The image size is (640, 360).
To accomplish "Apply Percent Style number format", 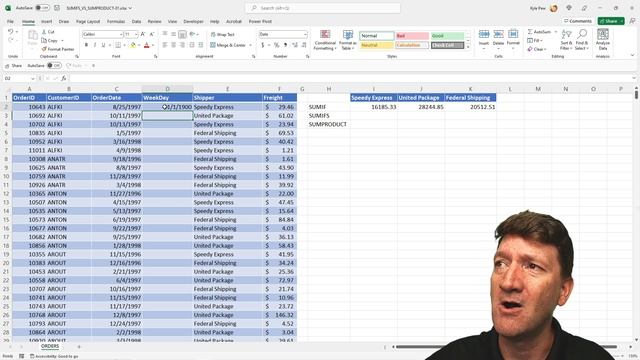I will 276,45.
